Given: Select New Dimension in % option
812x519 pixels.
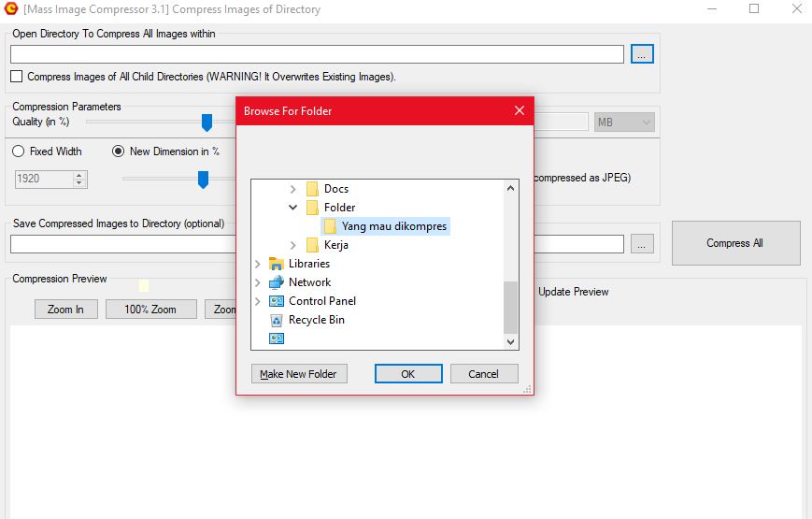Looking at the screenshot, I should [x=118, y=151].
